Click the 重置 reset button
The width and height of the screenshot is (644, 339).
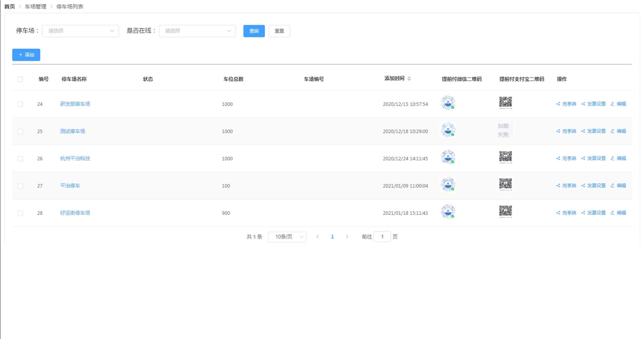279,31
